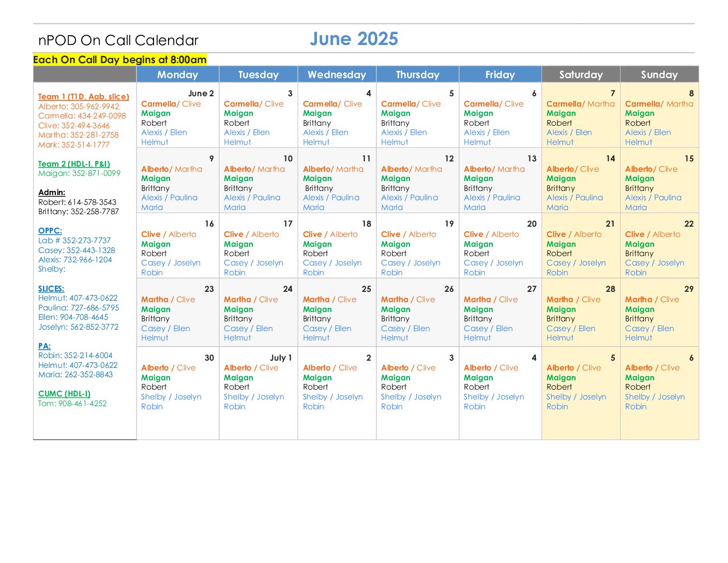Select Maria: 262-352-8843 contact line
The width and height of the screenshot is (728, 563).
(75, 375)
